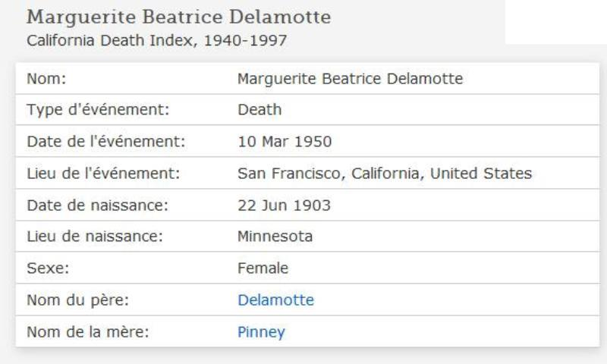Click the "Minnesota" birthplace value

pyautogui.click(x=275, y=237)
